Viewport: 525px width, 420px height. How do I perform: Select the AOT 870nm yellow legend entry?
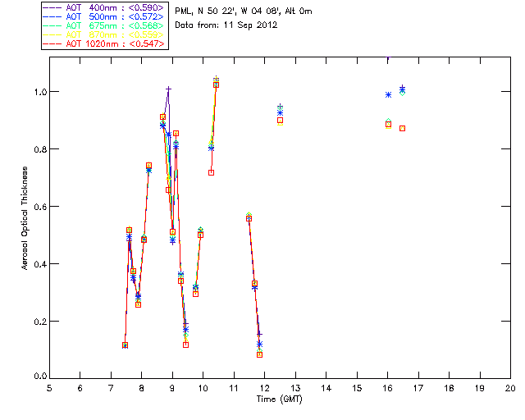[104, 34]
